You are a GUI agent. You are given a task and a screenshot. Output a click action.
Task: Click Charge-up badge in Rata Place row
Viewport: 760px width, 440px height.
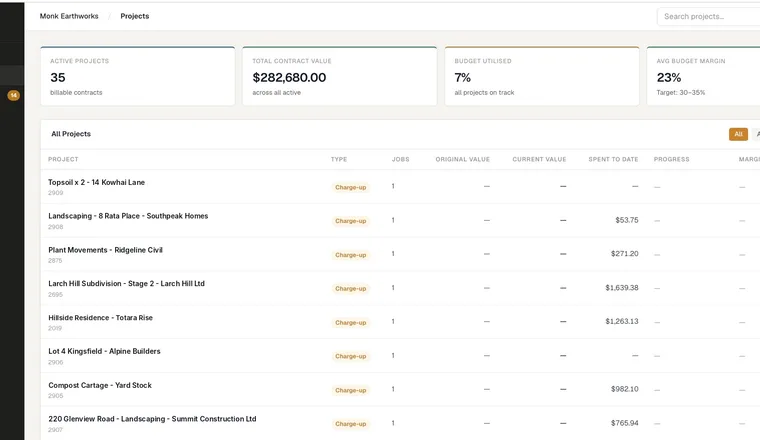pos(350,221)
